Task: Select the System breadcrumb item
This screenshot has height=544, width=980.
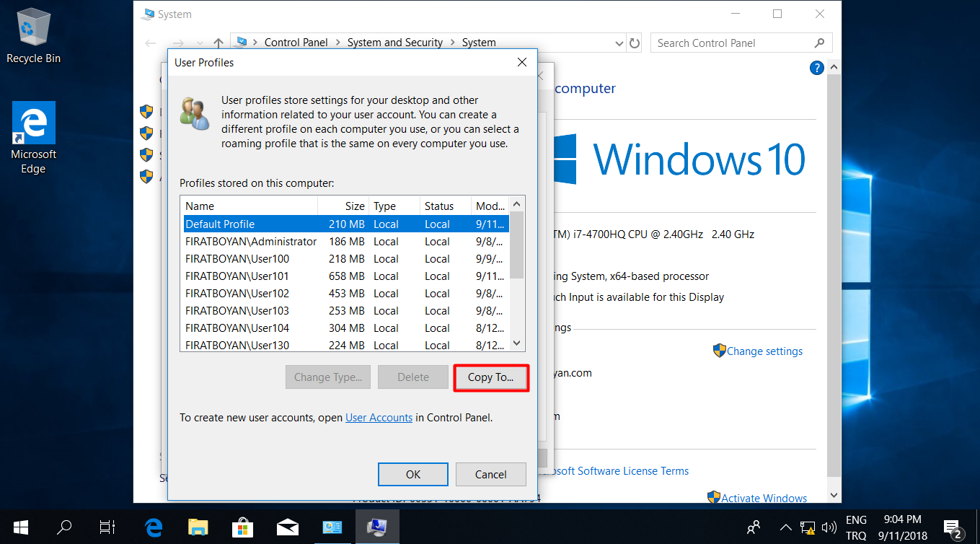Action: tap(479, 43)
